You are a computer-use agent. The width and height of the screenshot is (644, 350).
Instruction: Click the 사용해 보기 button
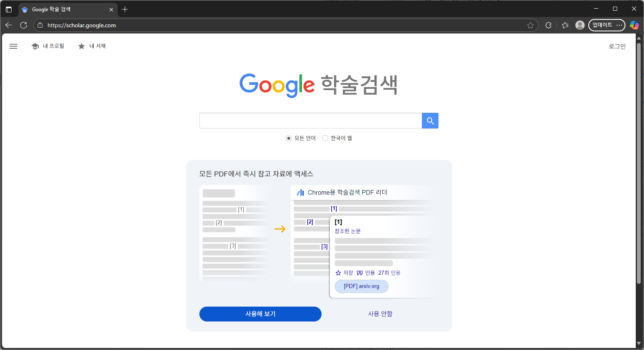[260, 314]
